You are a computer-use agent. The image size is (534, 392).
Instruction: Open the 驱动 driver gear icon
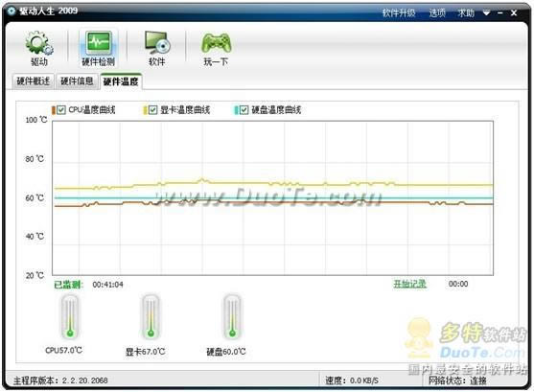(x=38, y=43)
